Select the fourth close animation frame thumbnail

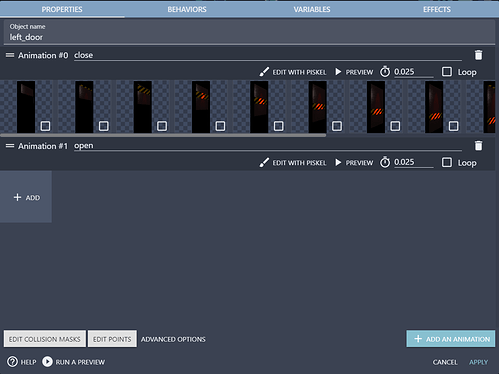pyautogui.click(x=201, y=107)
